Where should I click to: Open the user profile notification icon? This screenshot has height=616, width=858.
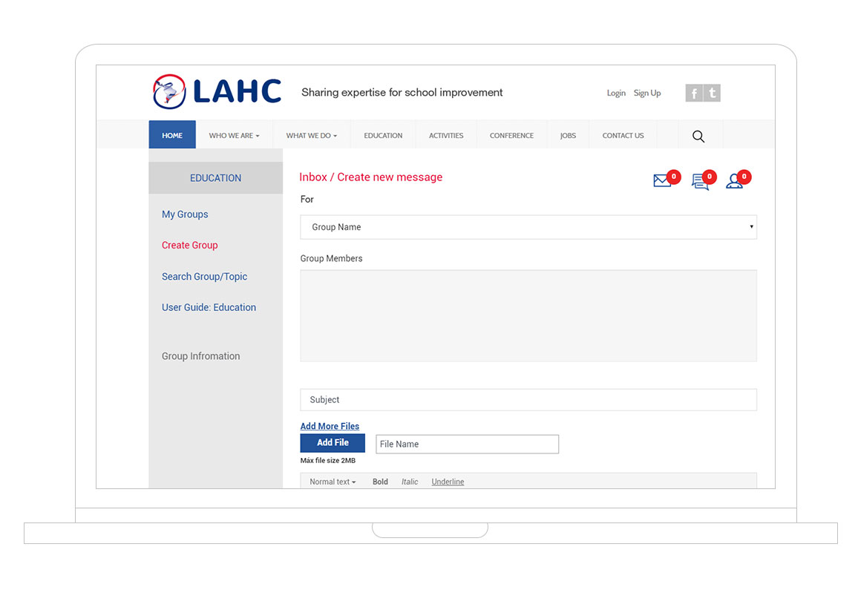click(x=734, y=181)
